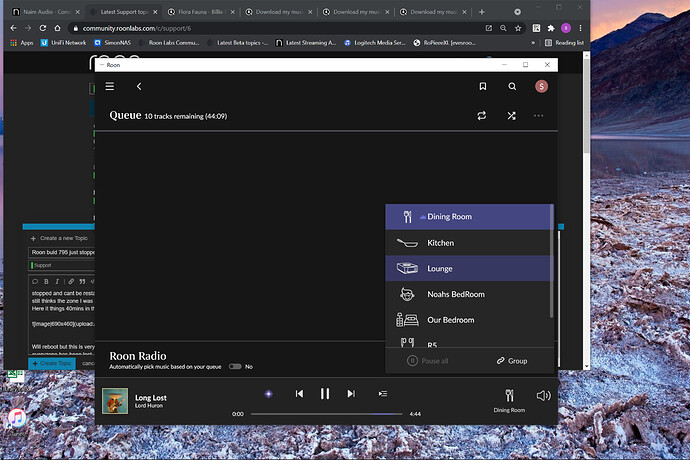Open the Apps bookmark shortcut

point(22,43)
